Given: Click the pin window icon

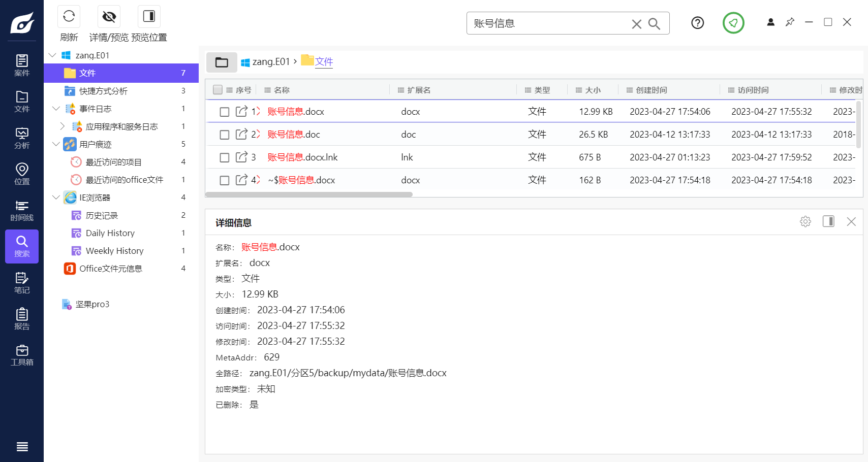Looking at the screenshot, I should pos(790,22).
